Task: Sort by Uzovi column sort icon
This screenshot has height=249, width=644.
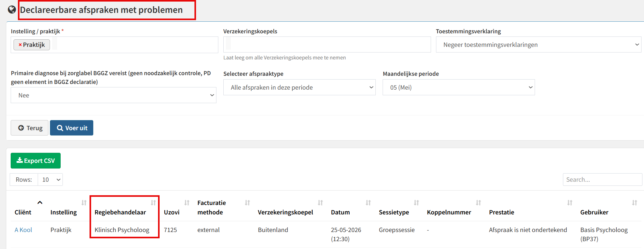Action: coord(187,203)
